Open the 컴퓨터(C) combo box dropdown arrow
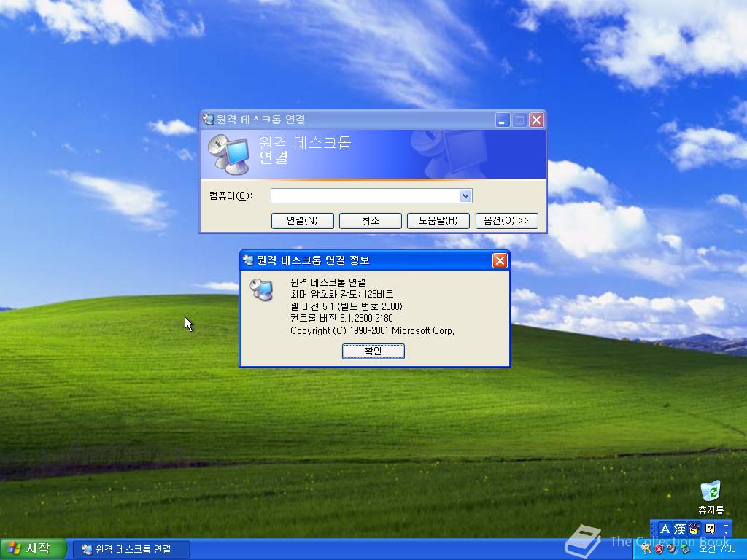 pyautogui.click(x=466, y=195)
